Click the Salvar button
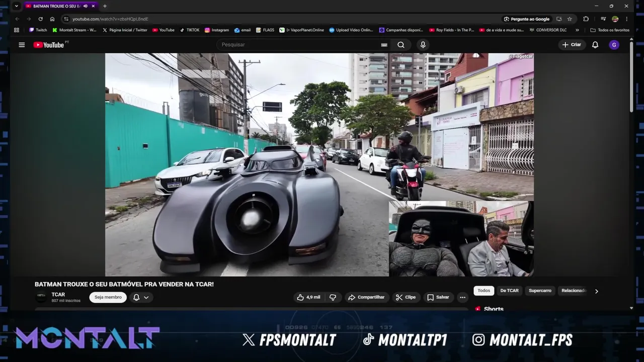Image resolution: width=644 pixels, height=362 pixels. click(438, 297)
